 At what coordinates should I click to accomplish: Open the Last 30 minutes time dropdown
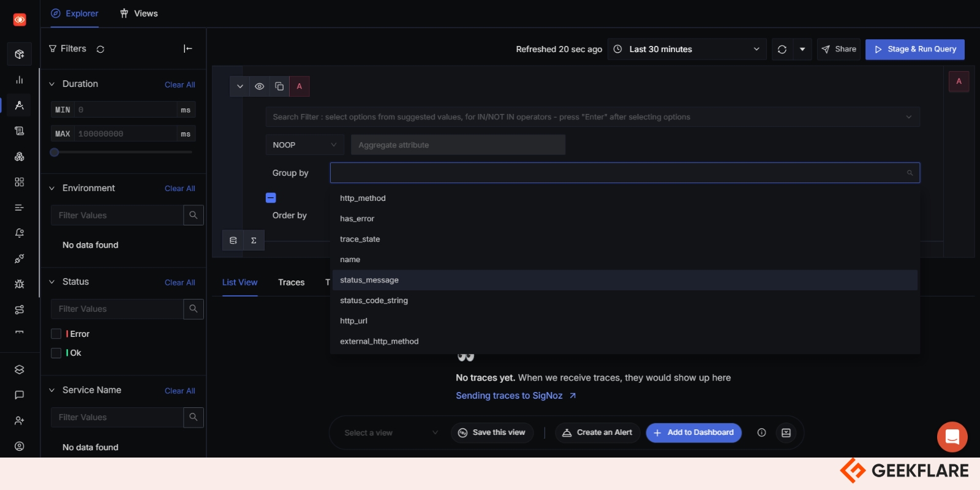click(x=687, y=50)
